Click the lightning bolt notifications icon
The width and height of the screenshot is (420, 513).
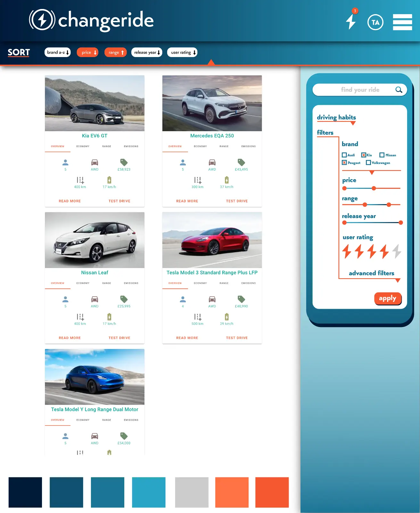(x=351, y=21)
